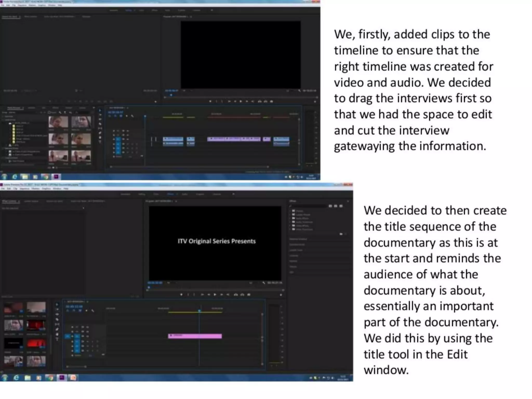532x399 pixels.
Task: Open Sequence menu in the title-sequence window
Action: coord(24,189)
